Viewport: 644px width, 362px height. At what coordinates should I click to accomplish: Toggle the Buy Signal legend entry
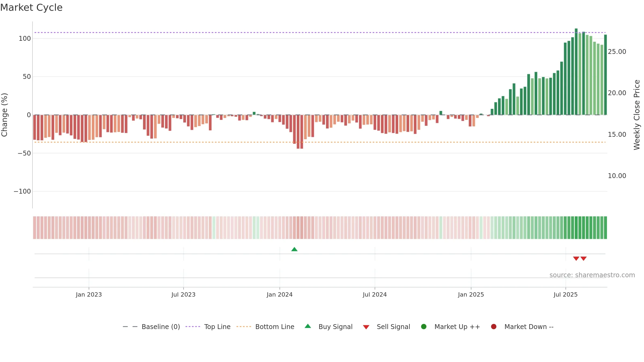coord(328,327)
